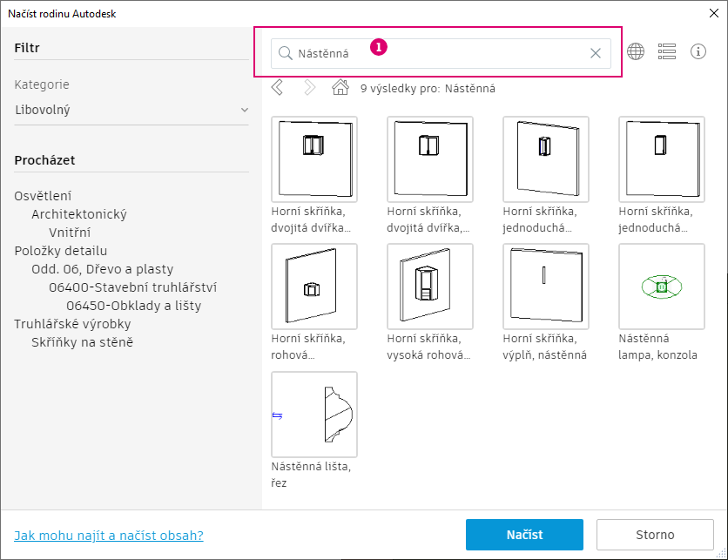Click the search magnifier icon
This screenshot has height=560, width=728.
285,53
